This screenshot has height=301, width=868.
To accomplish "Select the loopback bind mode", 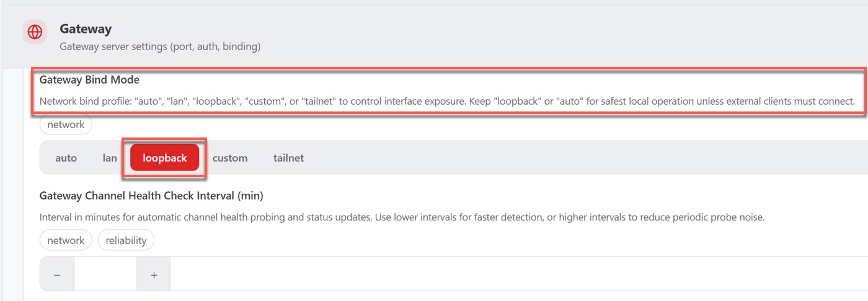I will point(164,158).
